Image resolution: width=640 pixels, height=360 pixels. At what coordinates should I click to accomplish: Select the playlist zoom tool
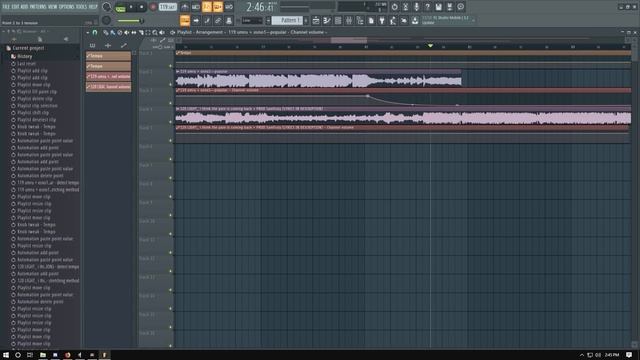coord(155,32)
